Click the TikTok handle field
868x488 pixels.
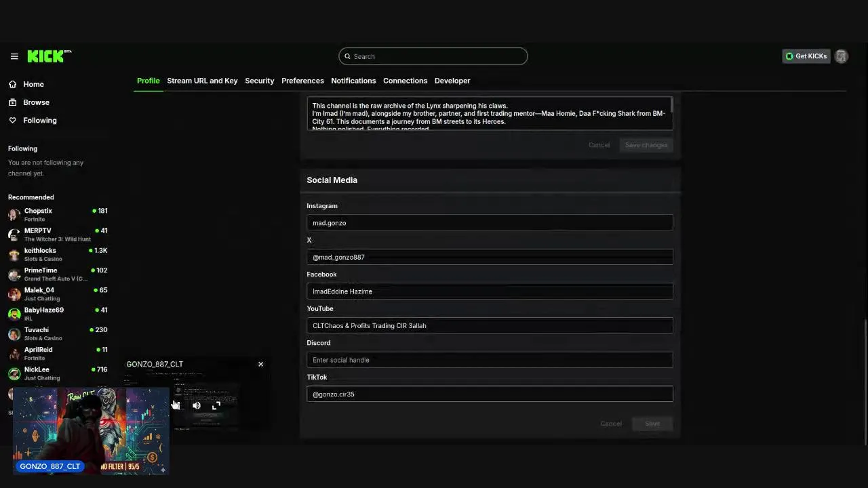point(490,394)
